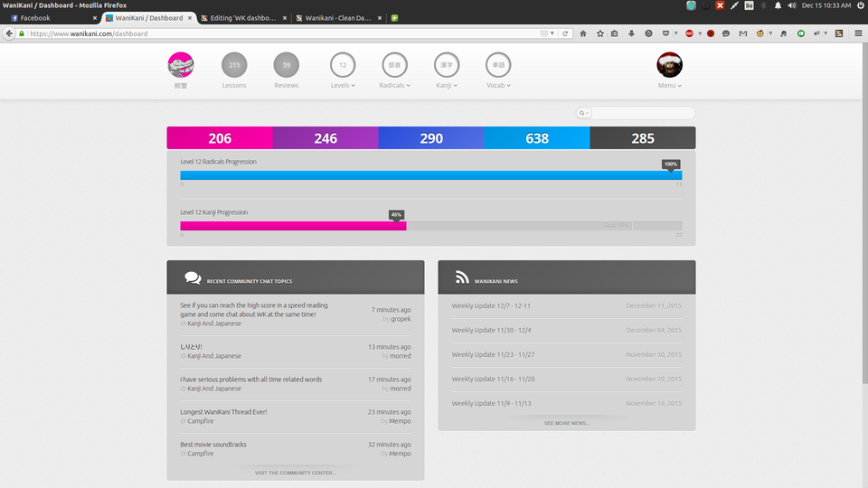Open the Adblock Plus dropdown arrow
Screen dimensions: 868x488
700,33
